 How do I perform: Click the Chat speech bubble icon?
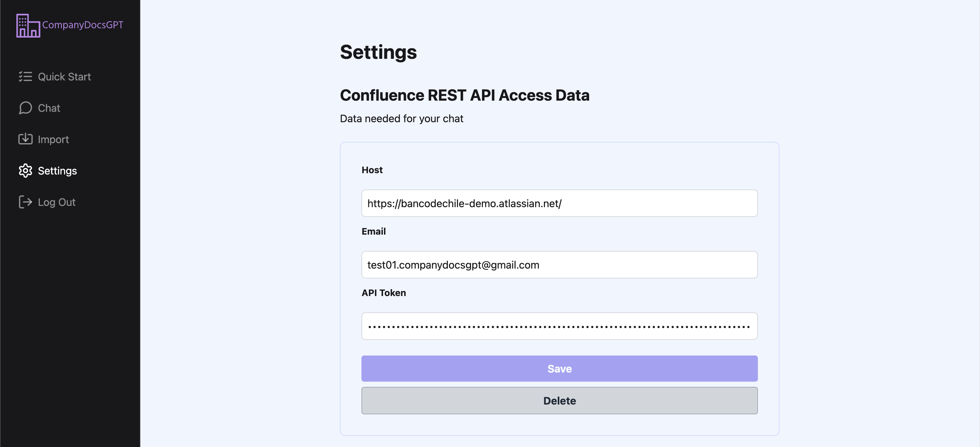(x=25, y=108)
